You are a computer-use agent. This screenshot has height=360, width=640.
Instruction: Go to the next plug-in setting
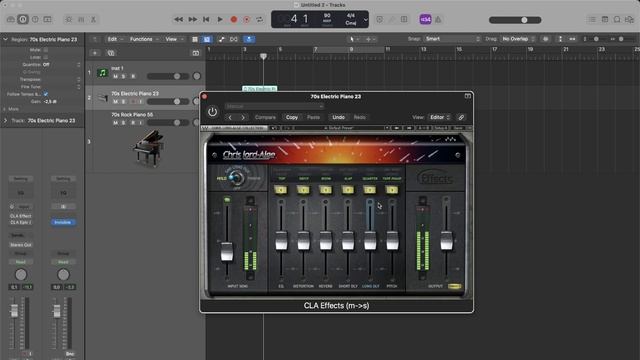click(243, 117)
